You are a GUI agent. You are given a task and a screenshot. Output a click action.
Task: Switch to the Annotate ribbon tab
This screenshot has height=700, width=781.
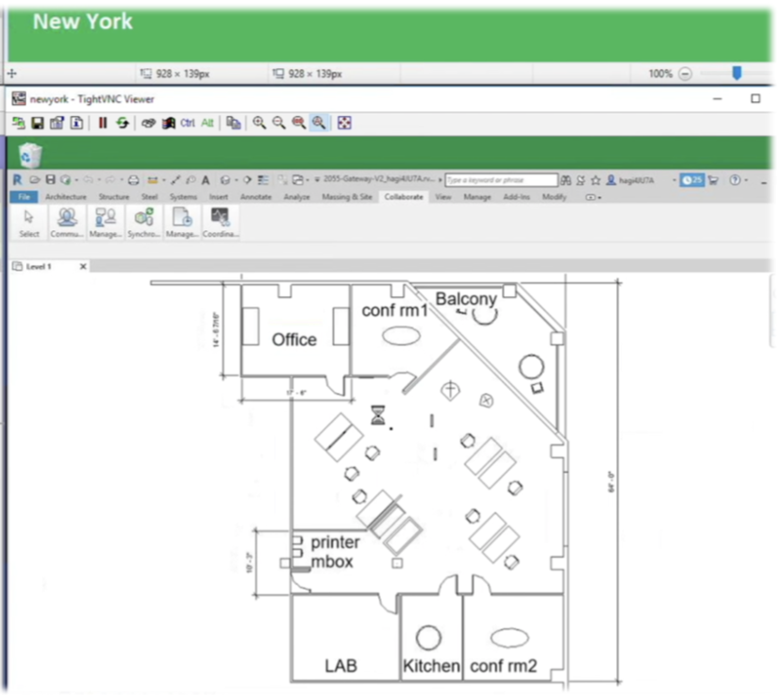(256, 197)
